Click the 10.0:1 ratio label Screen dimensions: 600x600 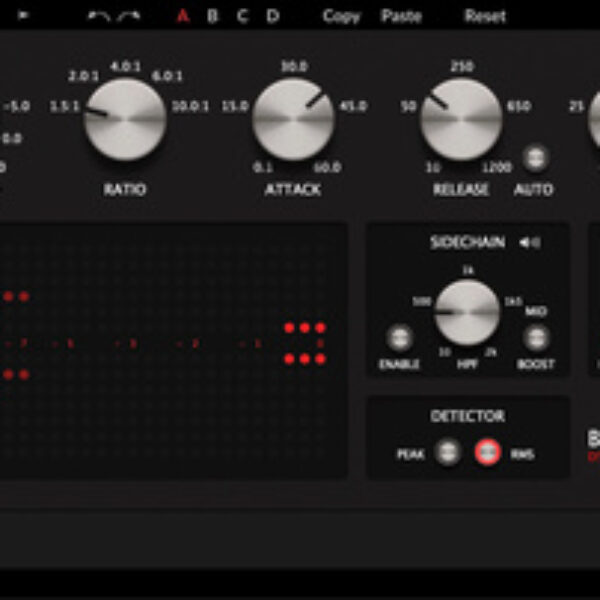(x=191, y=106)
